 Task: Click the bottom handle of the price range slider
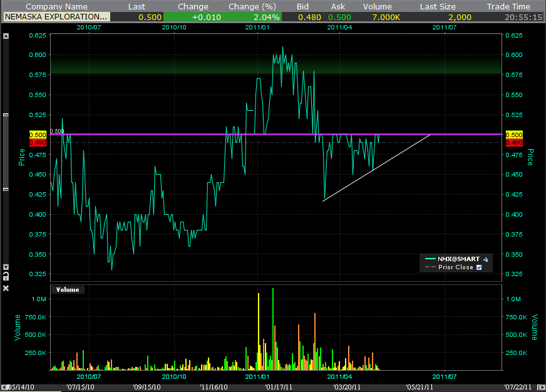pos(6,188)
